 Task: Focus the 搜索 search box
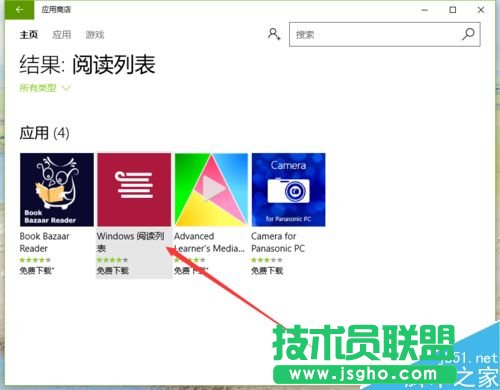coord(385,34)
